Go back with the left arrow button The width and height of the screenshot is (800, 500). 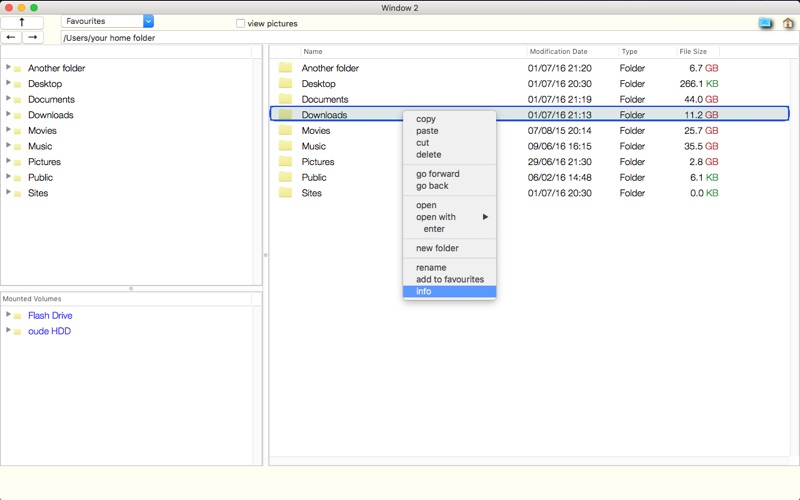(x=11, y=37)
